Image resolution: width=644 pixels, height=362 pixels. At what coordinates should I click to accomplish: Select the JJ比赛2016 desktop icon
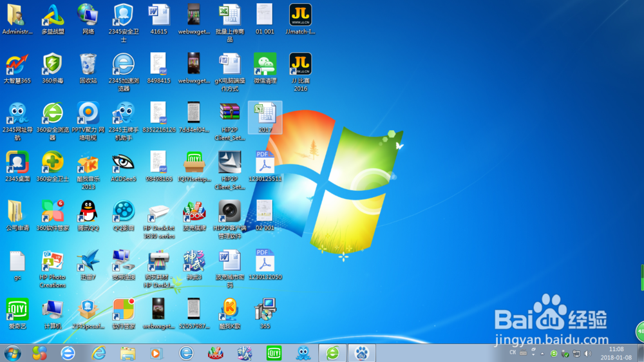(300, 72)
